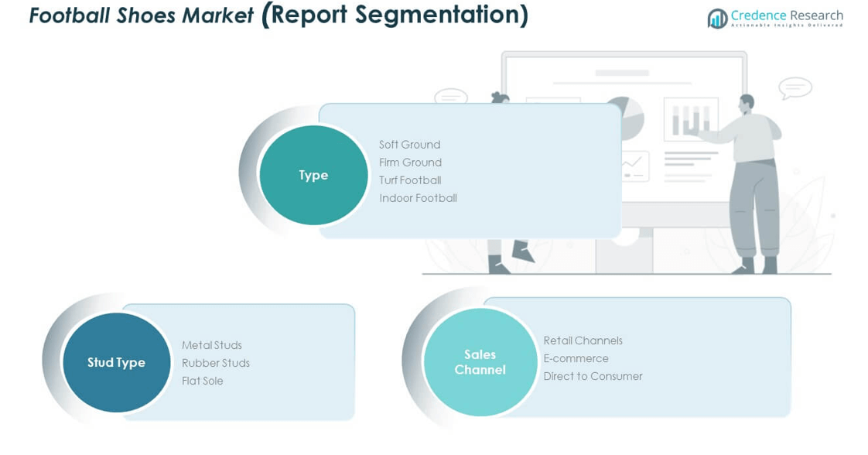Click the Metal Studs entry
The width and height of the screenshot is (868, 455).
tap(212, 345)
